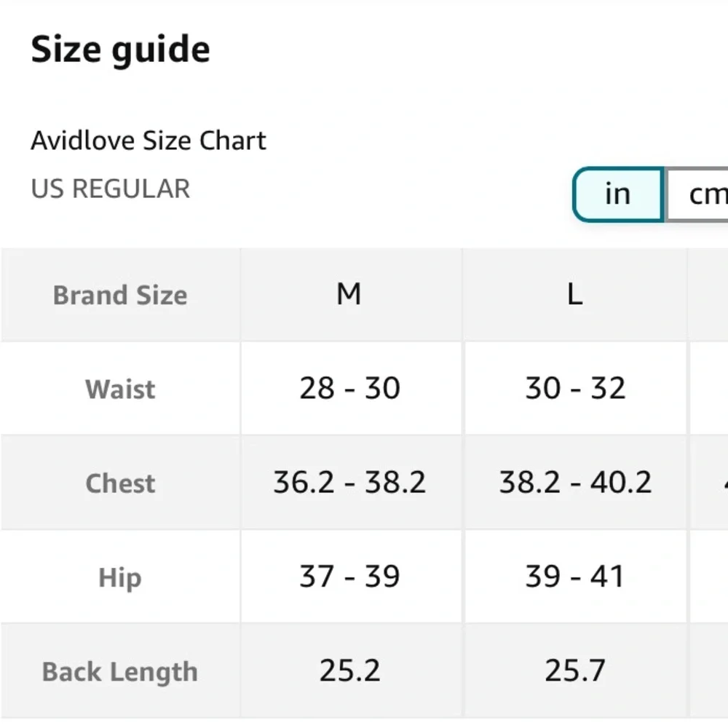Click the waist value '30 - 32'
The height and width of the screenshot is (728, 728).
[575, 388]
